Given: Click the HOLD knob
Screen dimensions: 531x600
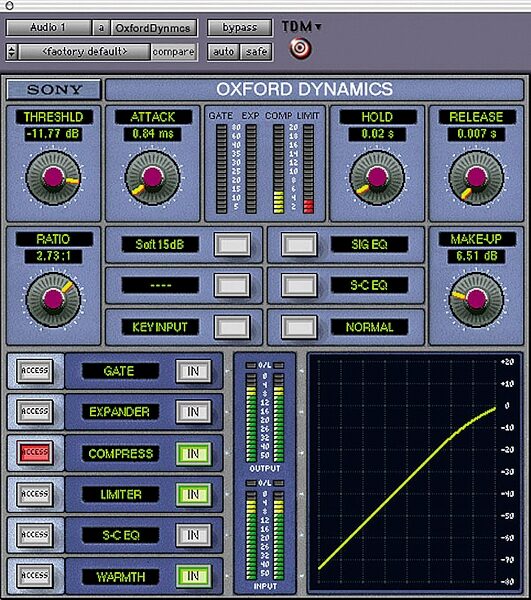Looking at the screenshot, I should 377,178.
